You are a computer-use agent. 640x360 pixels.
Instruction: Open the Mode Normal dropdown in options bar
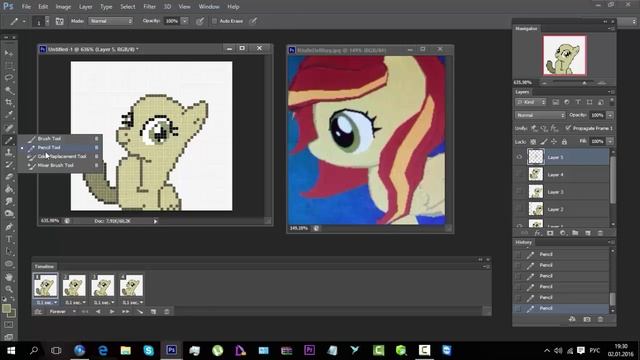(111, 21)
